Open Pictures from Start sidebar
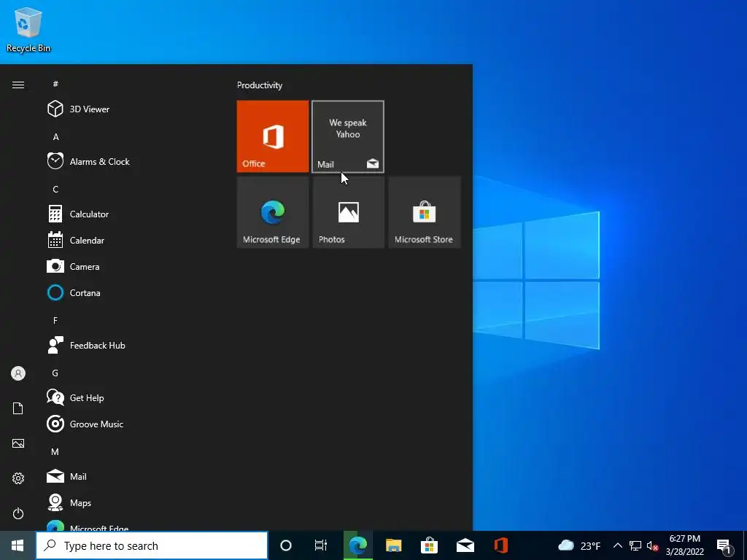The height and width of the screenshot is (560, 747). point(18,443)
